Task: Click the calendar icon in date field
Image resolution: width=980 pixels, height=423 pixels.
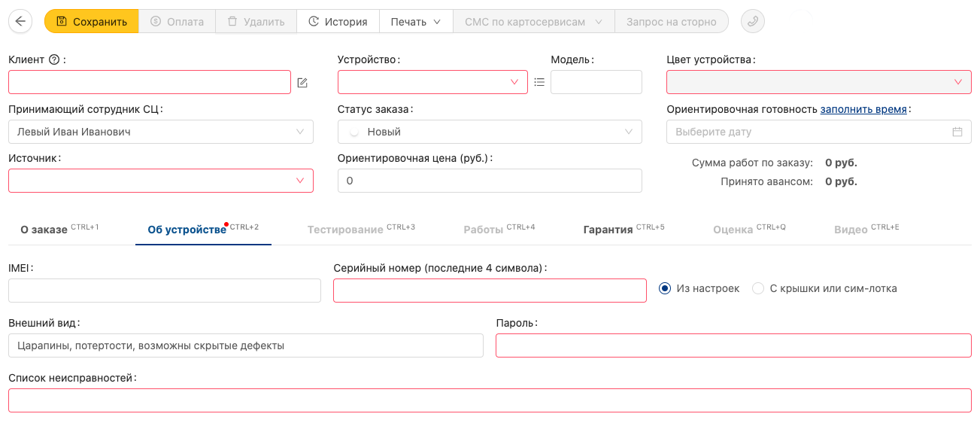Action: tap(957, 132)
